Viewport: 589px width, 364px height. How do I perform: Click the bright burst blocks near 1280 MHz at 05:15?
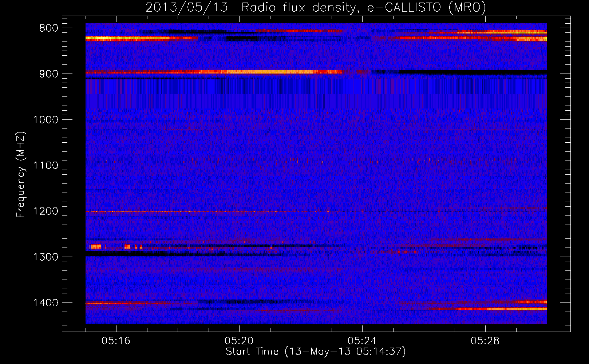pos(95,246)
